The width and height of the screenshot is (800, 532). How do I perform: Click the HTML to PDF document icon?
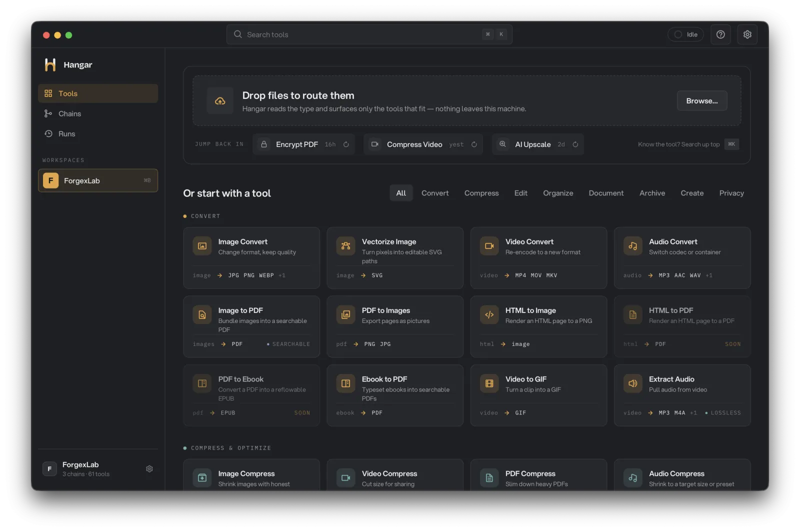click(632, 314)
